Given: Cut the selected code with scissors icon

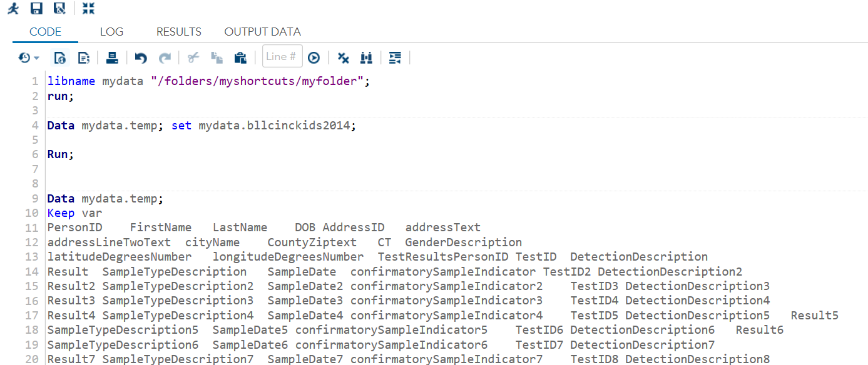Looking at the screenshot, I should tap(193, 57).
